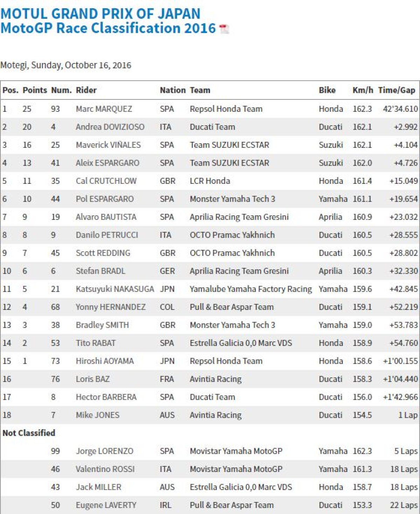Select Eugene LAVERTY in the last row
Viewport: 420px width, 514px height.
pos(106,505)
